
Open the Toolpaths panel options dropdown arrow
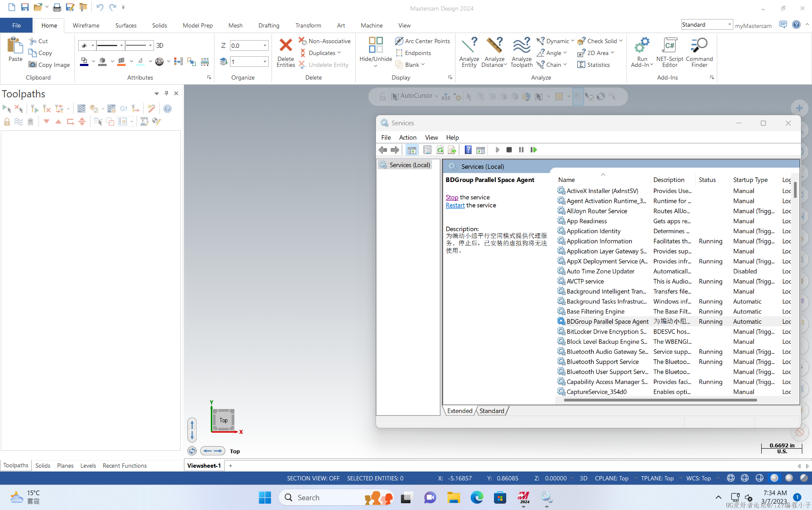point(156,93)
